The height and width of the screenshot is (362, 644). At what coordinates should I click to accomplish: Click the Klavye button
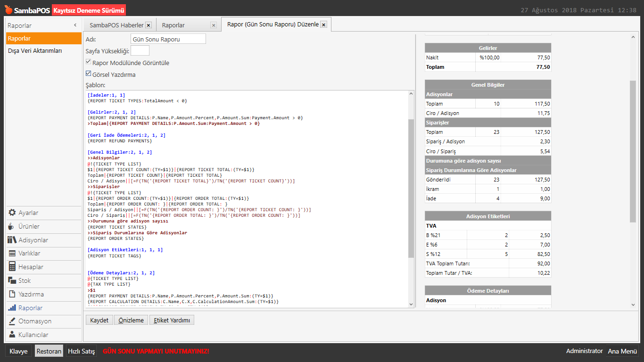[19, 351]
